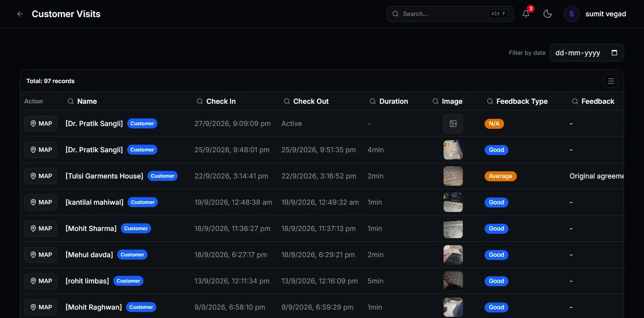Go back using the arrow beside Customer Visits
Viewport: 644px width, 318px height.
click(x=20, y=14)
